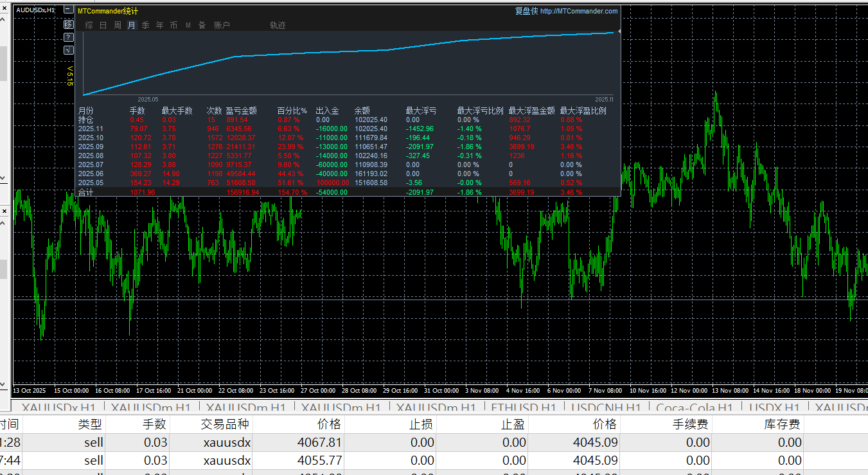Click the 2025.07 month row label
This screenshot has width=868, height=475.
pos(91,165)
